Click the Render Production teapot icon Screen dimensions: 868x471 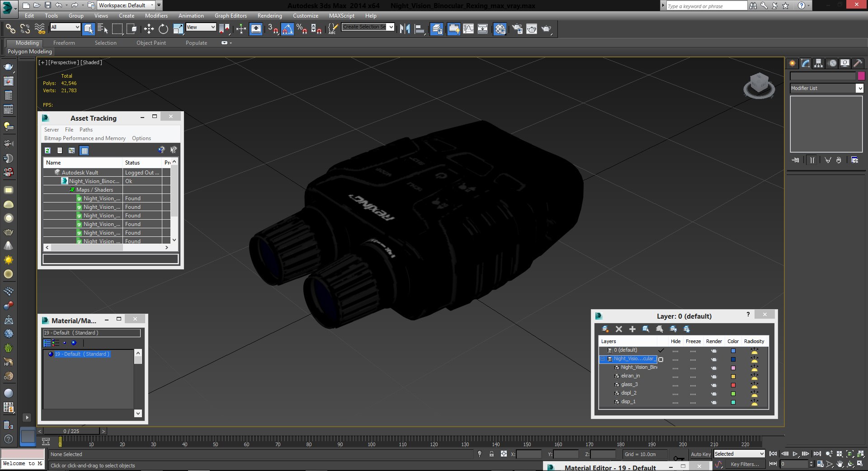coord(547,29)
